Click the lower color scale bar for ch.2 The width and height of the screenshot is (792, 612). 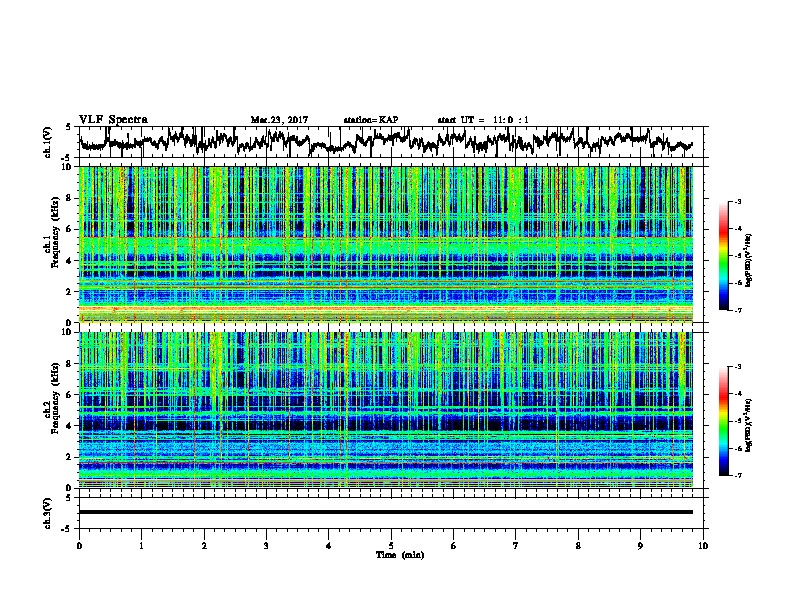coord(723,421)
